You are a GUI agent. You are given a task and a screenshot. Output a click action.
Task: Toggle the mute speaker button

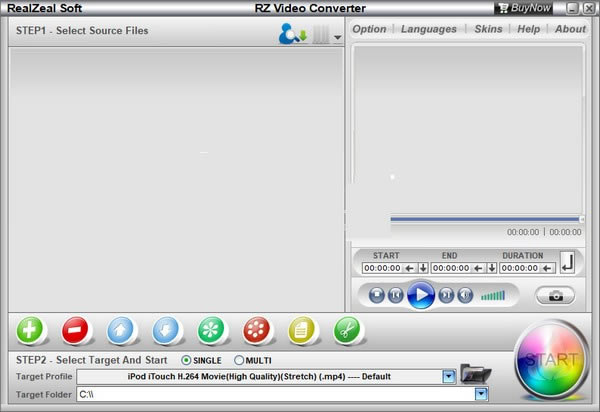(466, 295)
